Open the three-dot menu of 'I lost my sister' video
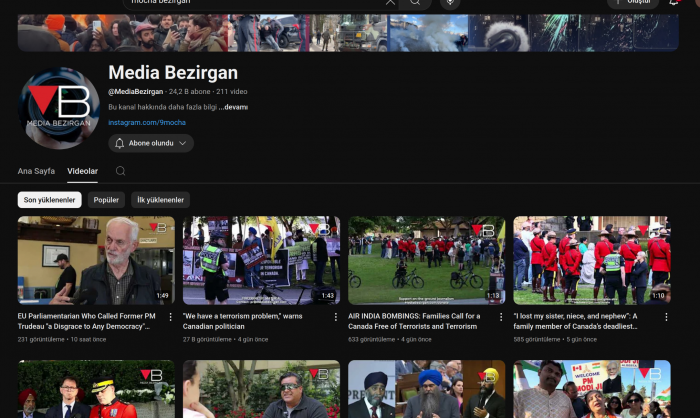 (666, 317)
